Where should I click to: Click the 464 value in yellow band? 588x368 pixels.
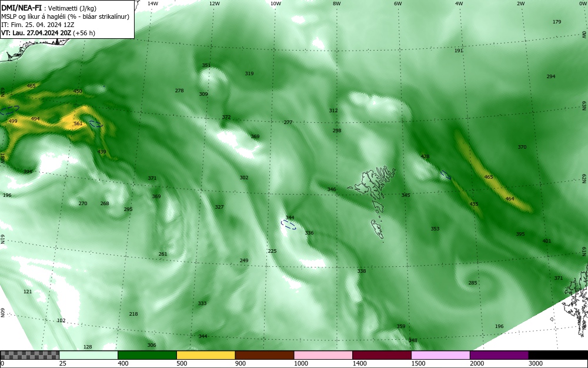(x=510, y=199)
